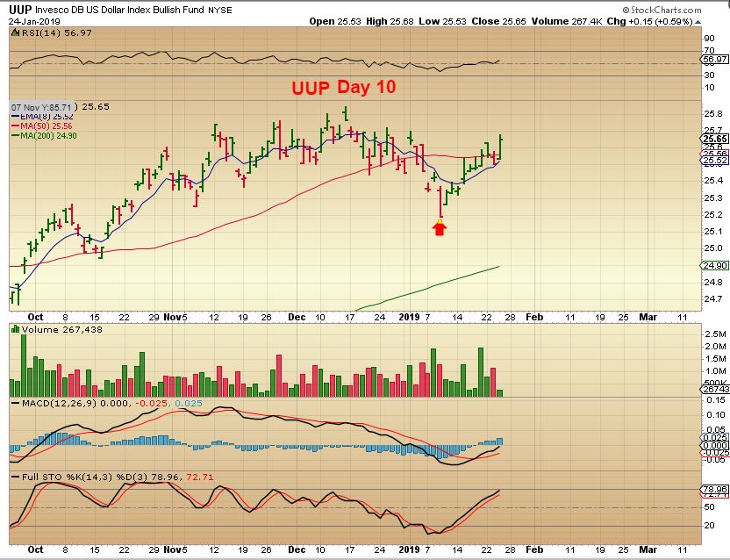Click the Feb label on the price panel date axis

[534, 317]
